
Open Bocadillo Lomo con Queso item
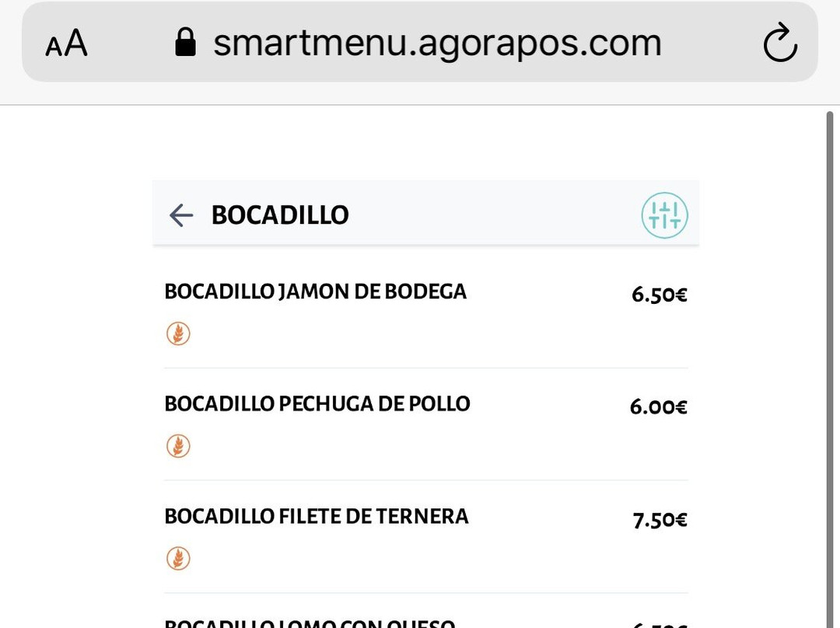coord(310,623)
